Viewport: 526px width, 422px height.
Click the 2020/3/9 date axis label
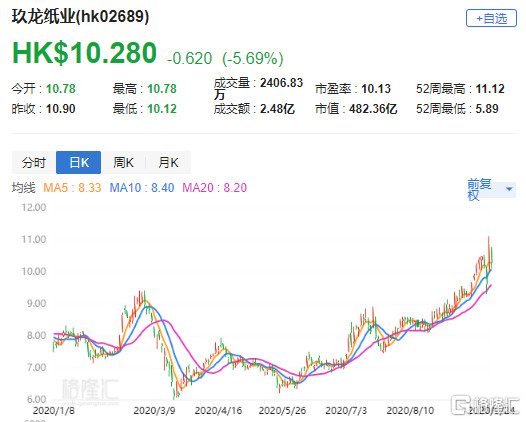(154, 411)
